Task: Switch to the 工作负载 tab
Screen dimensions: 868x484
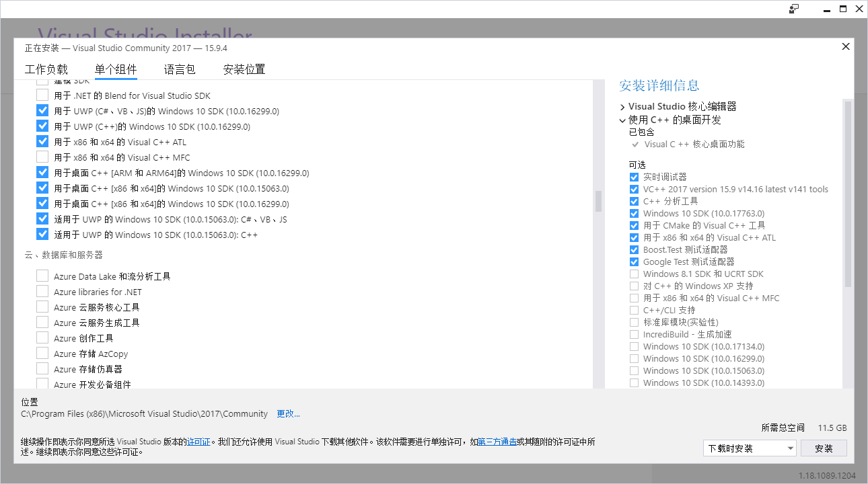Action: tap(46, 69)
